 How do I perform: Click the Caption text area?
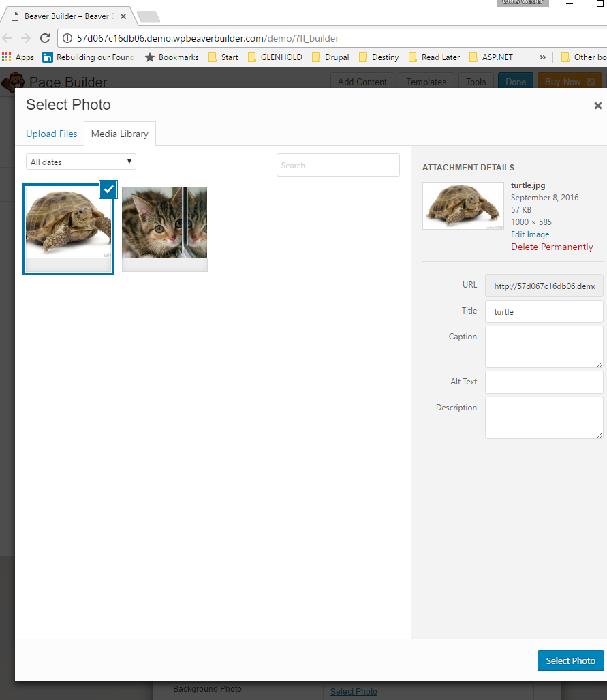544,347
